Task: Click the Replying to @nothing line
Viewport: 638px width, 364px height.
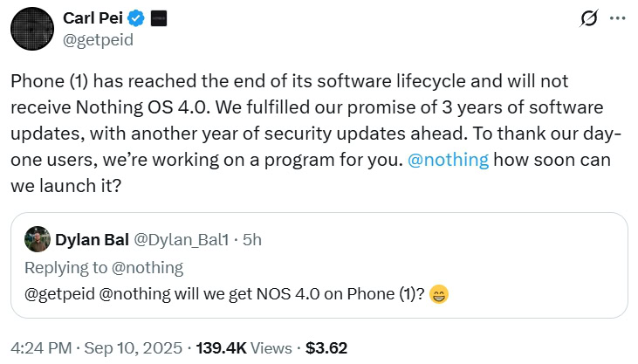Action: (x=103, y=267)
